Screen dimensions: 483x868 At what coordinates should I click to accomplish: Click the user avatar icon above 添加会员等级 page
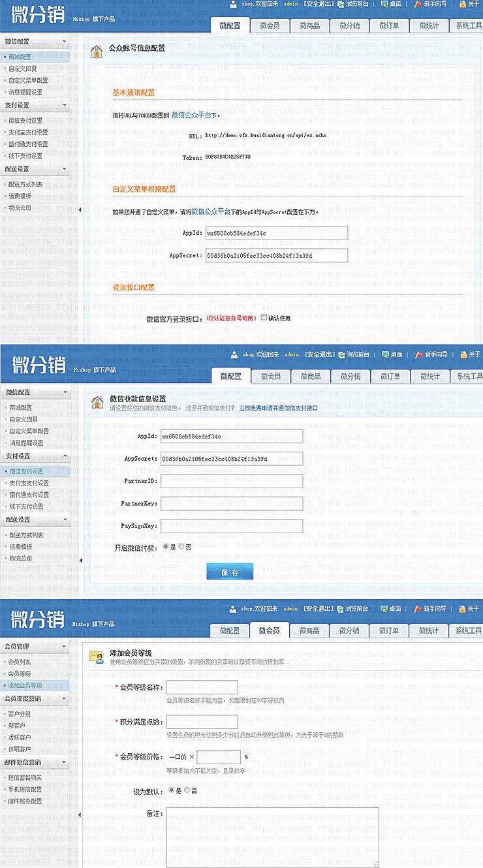click(x=234, y=608)
